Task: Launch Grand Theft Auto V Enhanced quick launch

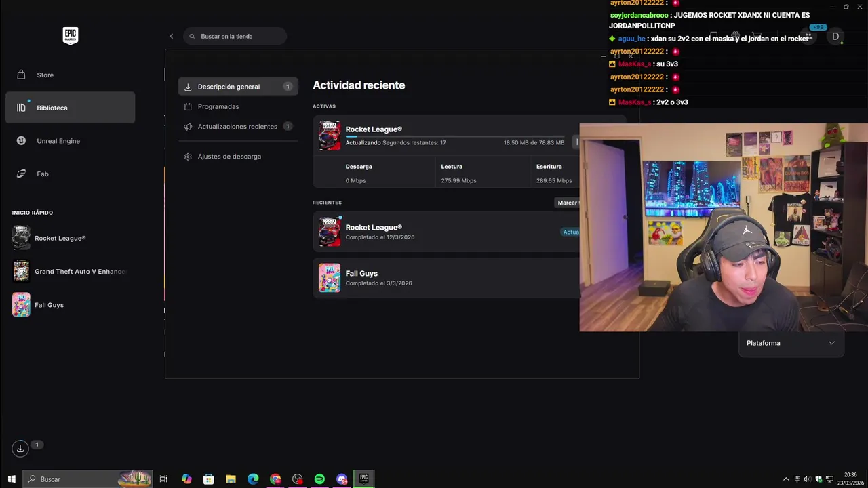Action: [70, 271]
